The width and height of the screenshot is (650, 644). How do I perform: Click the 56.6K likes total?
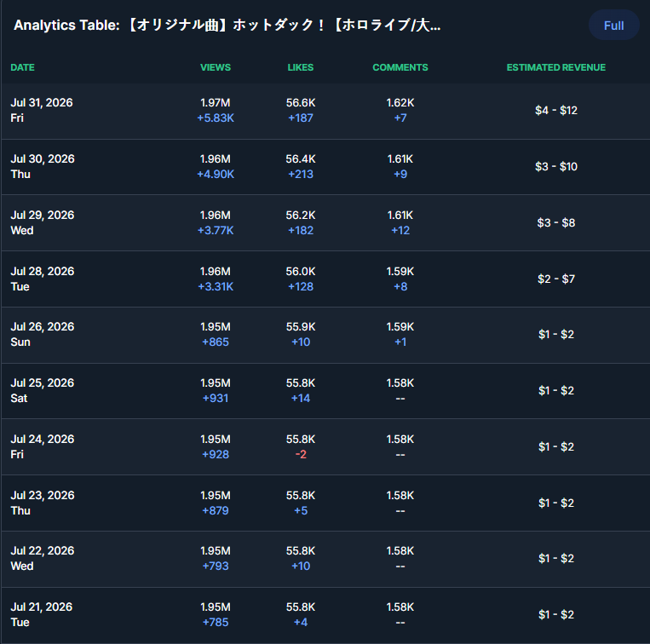point(301,103)
